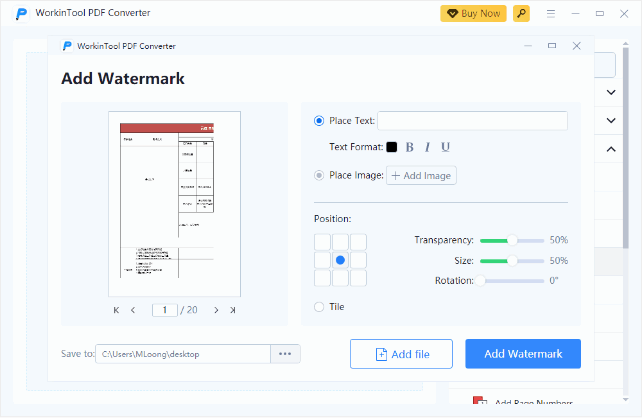Click the page number input box
This screenshot has width=642, height=418.
[165, 310]
